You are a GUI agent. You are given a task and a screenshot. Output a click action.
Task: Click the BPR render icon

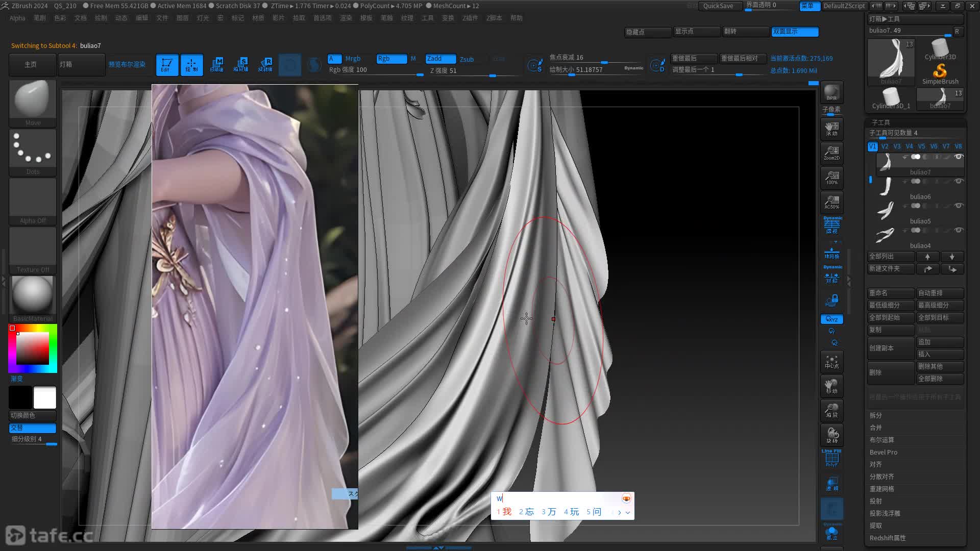click(x=831, y=92)
